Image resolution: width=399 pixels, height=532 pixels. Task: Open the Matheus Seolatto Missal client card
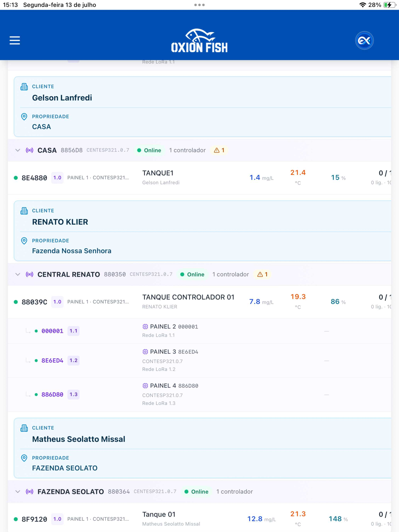click(203, 448)
